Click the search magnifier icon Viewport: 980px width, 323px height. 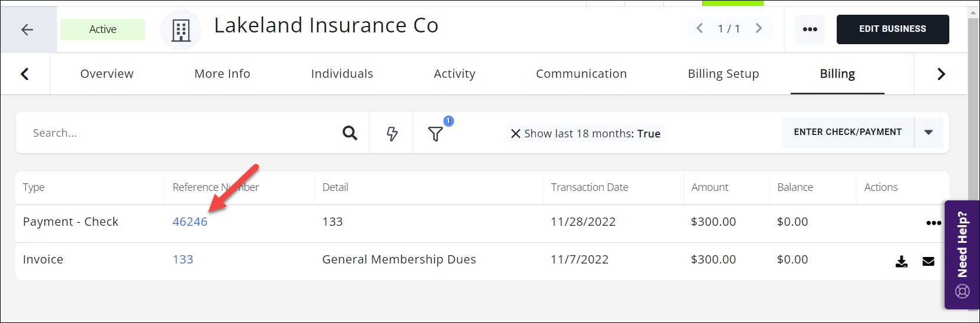tap(350, 133)
